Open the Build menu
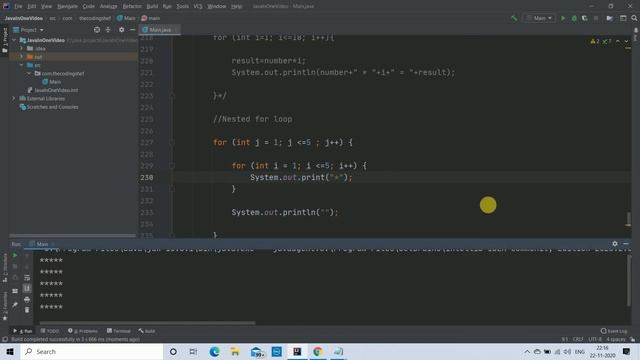Screen dimensions: 640x360 (152, 6)
